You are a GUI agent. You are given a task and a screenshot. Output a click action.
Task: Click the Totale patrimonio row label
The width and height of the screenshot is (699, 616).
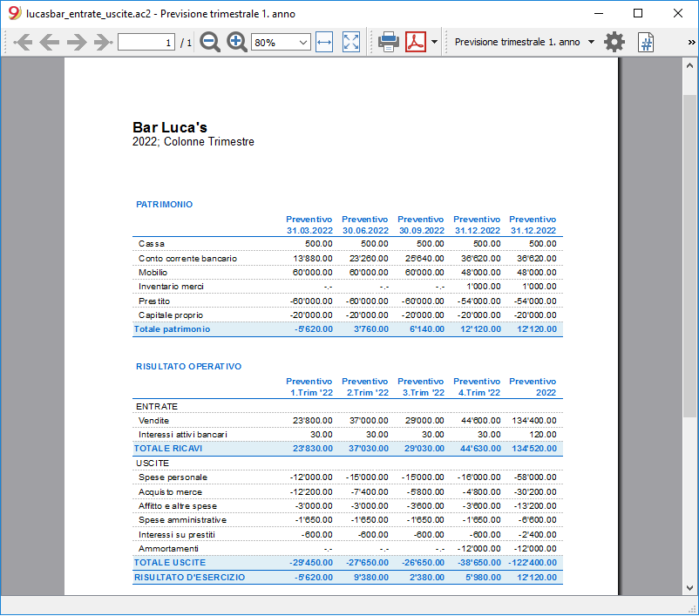point(172,329)
